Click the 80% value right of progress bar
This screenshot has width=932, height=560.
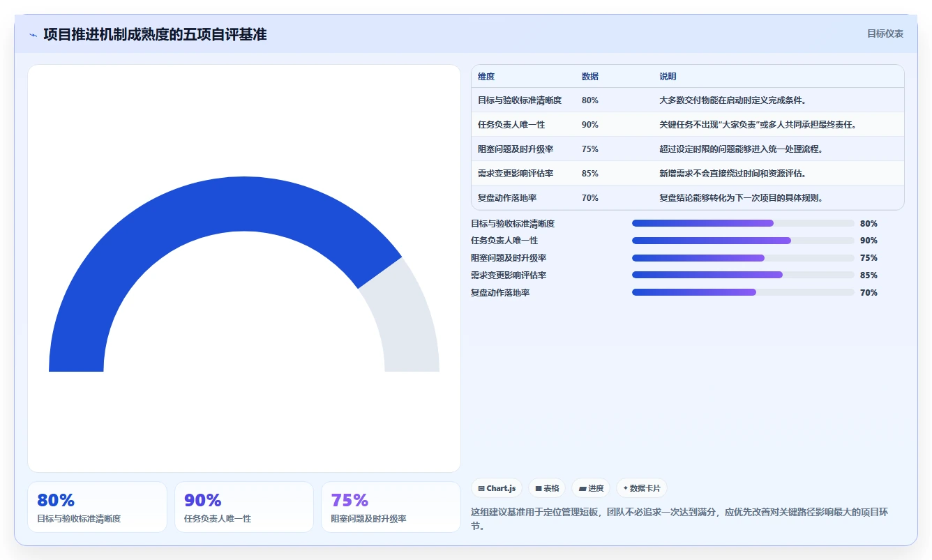[x=869, y=224]
